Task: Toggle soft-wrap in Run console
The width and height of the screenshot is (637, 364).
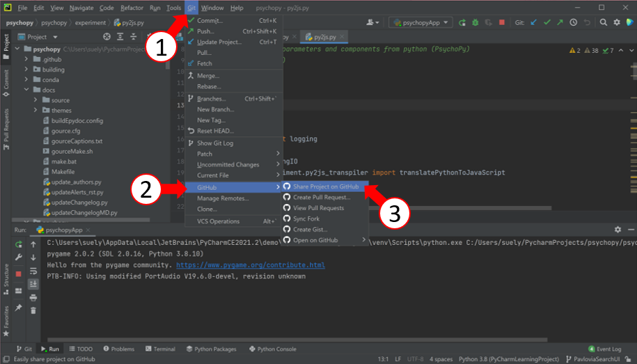Action: click(33, 271)
